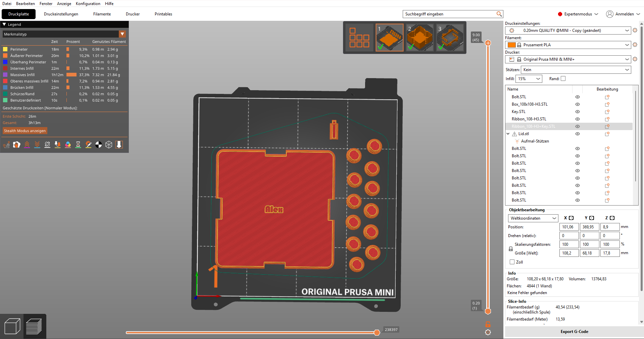Open the Konfiguration menu
644x339 pixels.
point(88,4)
